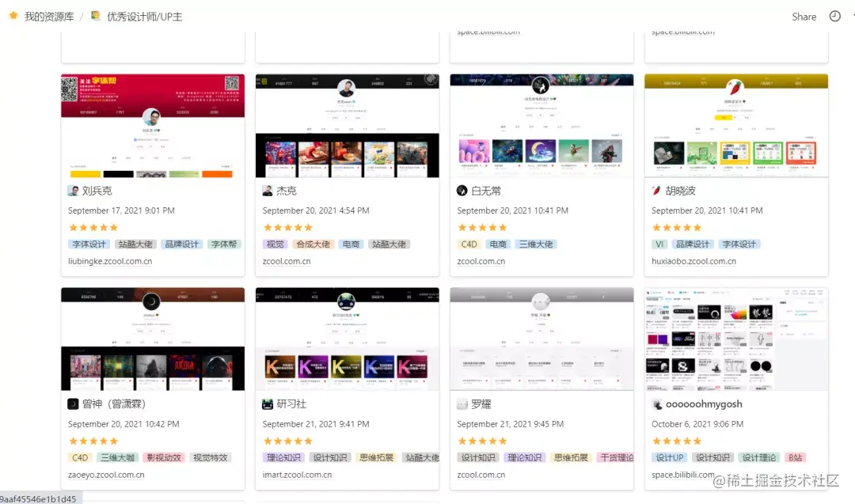Click 设计理论 tag on oooooohmygosh card

coord(758,457)
